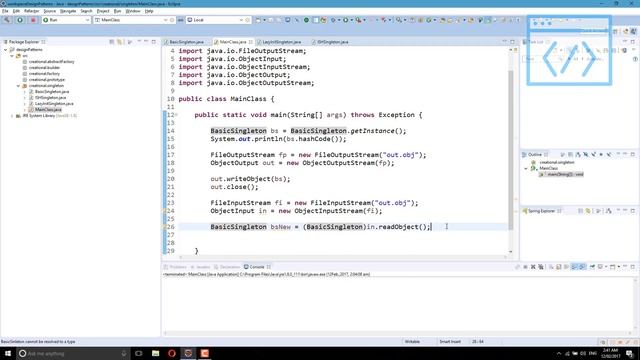Select creational.singleton in Outline view

pos(556,162)
